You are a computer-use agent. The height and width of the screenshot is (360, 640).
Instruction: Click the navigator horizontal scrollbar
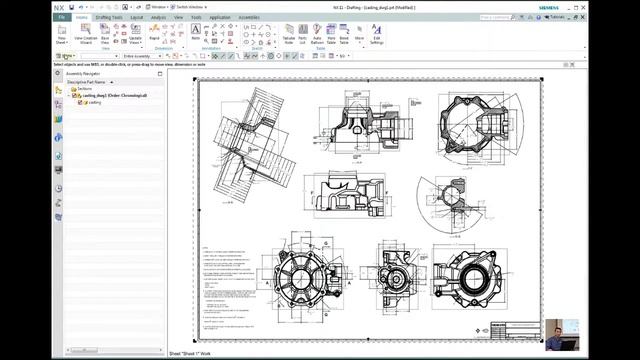(114, 350)
